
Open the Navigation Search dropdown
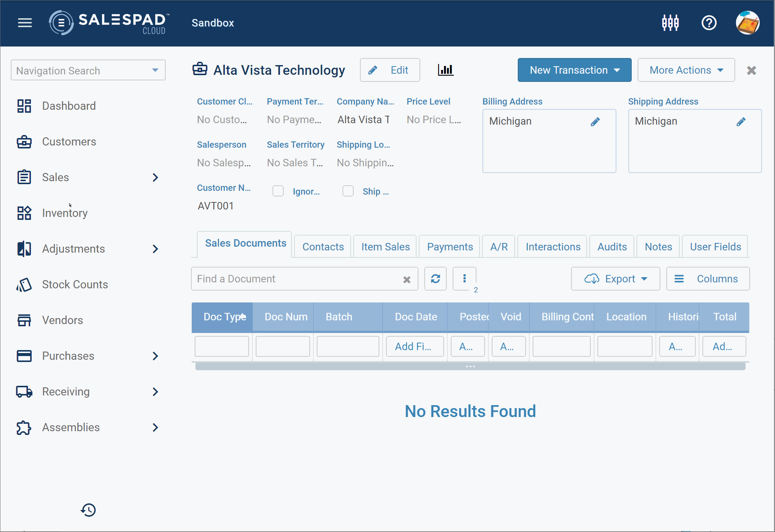(x=155, y=70)
